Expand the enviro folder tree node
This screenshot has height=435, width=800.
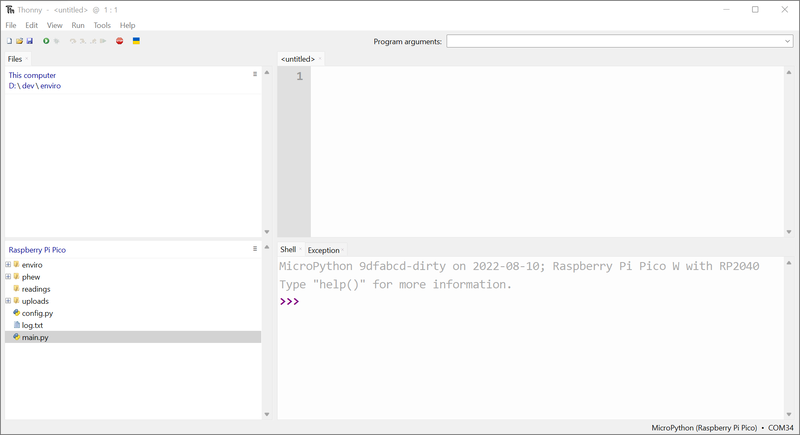click(x=8, y=265)
